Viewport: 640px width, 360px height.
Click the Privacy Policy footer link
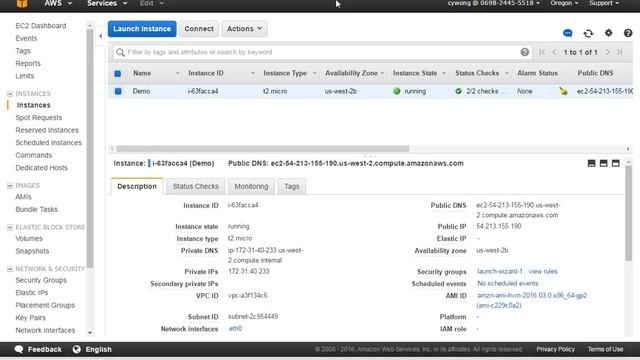(x=556, y=349)
